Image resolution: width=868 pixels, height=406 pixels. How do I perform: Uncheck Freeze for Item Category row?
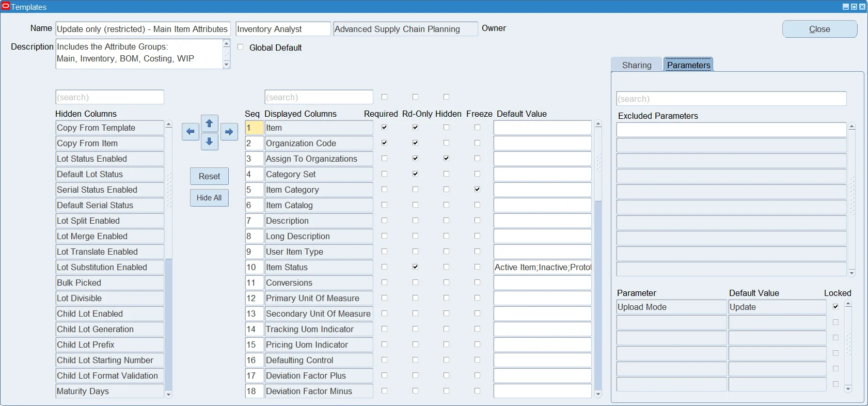click(x=477, y=190)
